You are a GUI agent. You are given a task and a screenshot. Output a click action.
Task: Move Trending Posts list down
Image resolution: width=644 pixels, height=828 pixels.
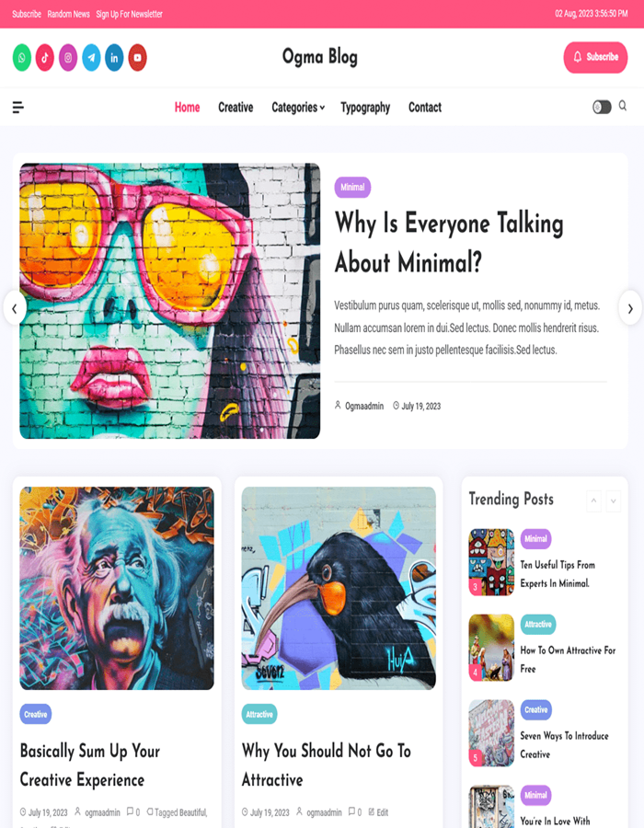tap(614, 501)
